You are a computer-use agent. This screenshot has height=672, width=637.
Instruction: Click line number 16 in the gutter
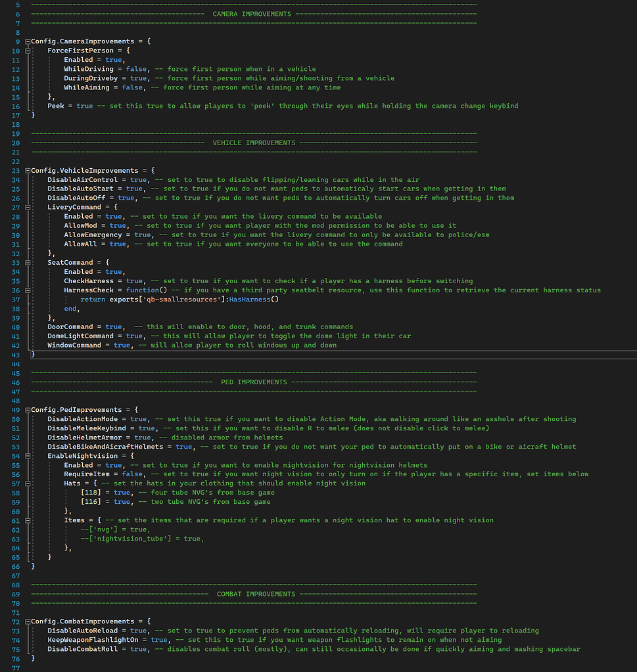click(x=16, y=105)
